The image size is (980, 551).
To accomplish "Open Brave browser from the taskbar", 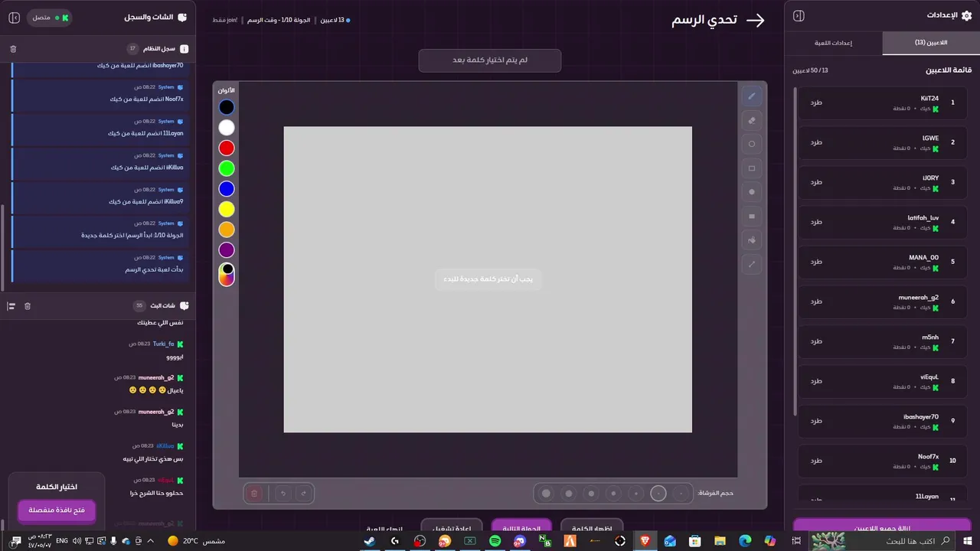I will 645,541.
